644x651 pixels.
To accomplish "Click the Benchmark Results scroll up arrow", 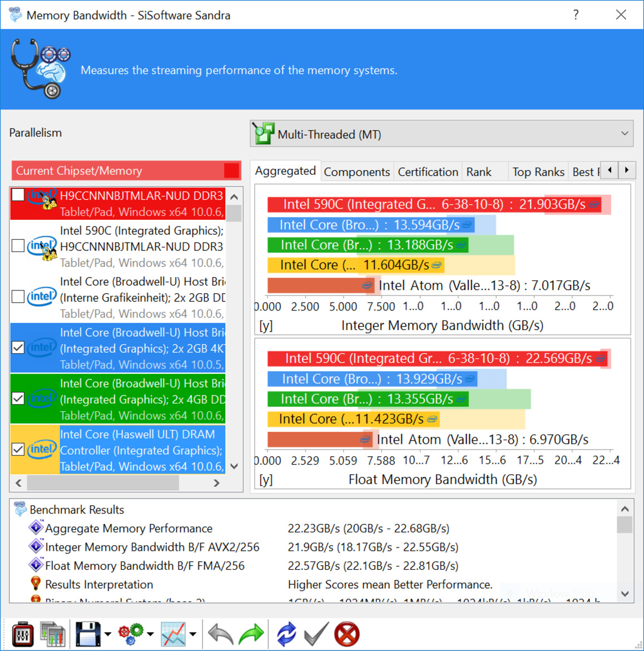I will pyautogui.click(x=625, y=509).
